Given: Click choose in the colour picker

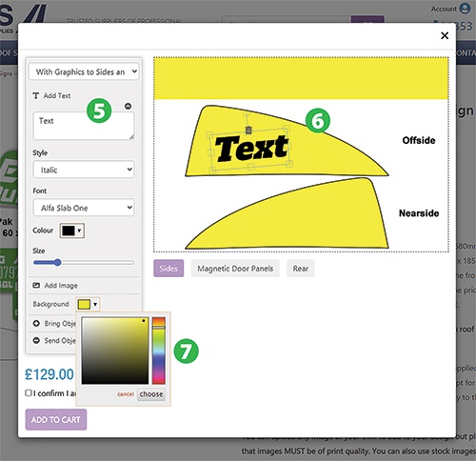Looking at the screenshot, I should pos(151,394).
